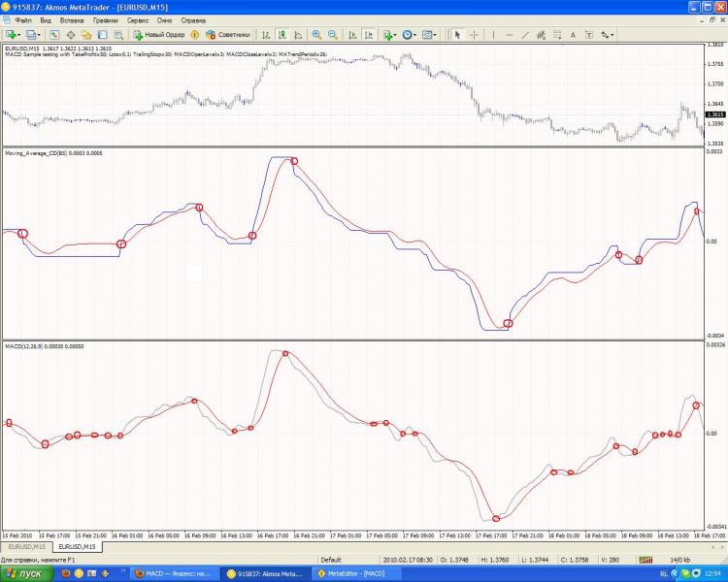This screenshot has height=582, width=728.
Task: Open MetaEditor from the Windows taskbar
Action: pos(356,573)
